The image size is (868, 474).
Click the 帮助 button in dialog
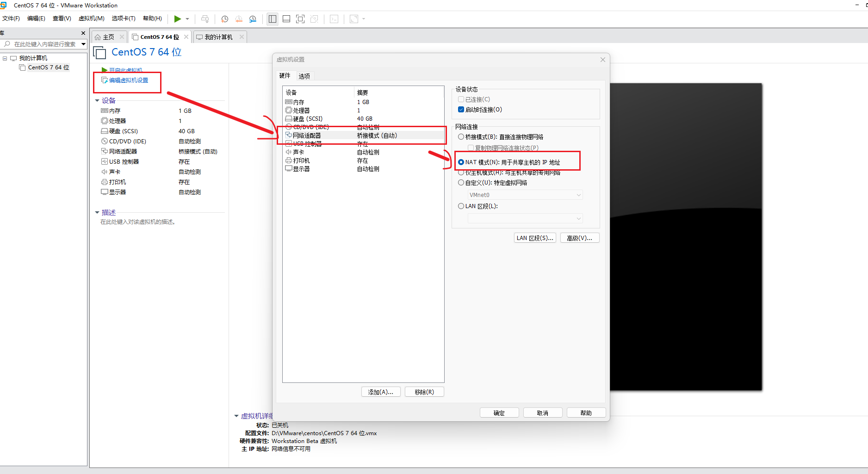(586, 413)
